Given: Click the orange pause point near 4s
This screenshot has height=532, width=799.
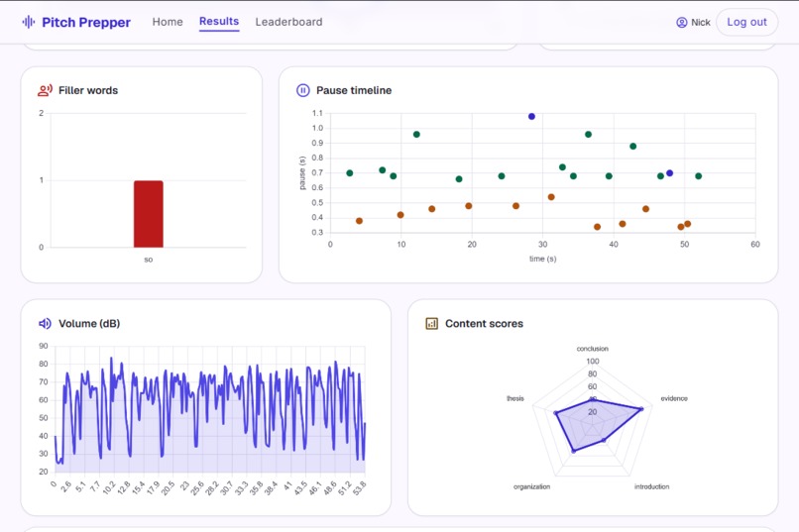Looking at the screenshot, I should (359, 221).
